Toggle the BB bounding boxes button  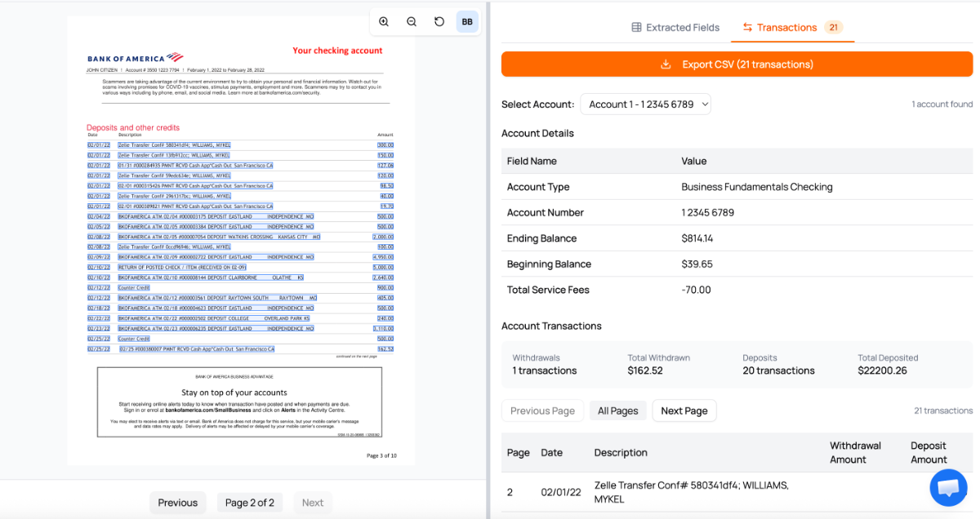(467, 22)
